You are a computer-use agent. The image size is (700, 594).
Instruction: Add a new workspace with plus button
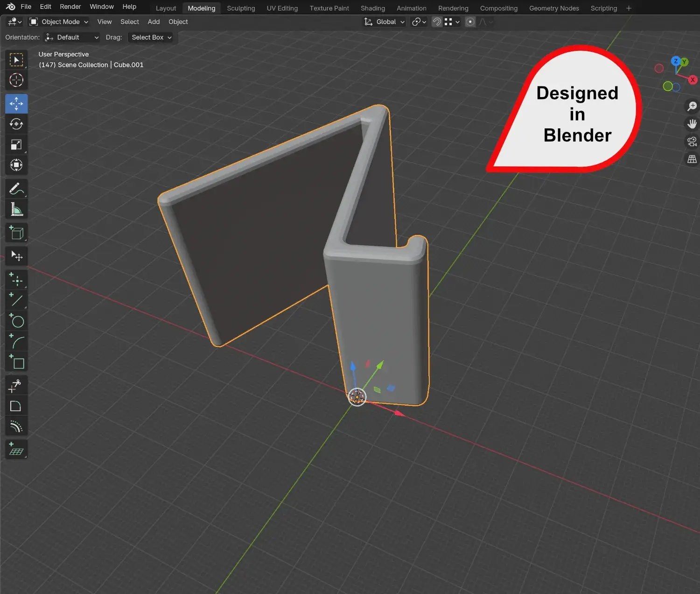tap(629, 8)
